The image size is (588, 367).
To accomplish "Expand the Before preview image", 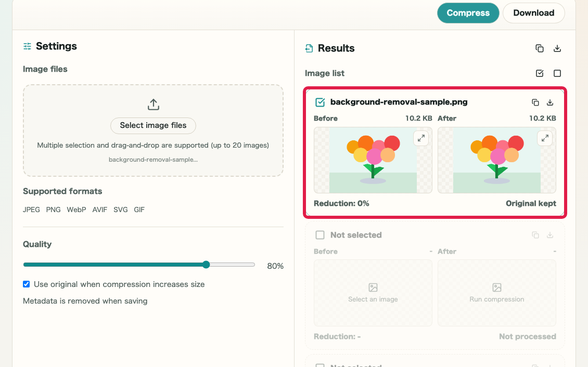I will (421, 138).
